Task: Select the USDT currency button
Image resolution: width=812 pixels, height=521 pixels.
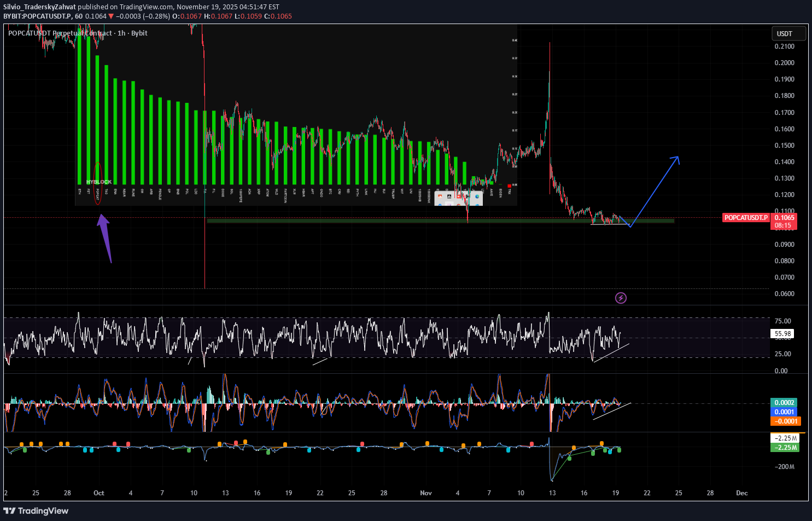Action: point(785,33)
